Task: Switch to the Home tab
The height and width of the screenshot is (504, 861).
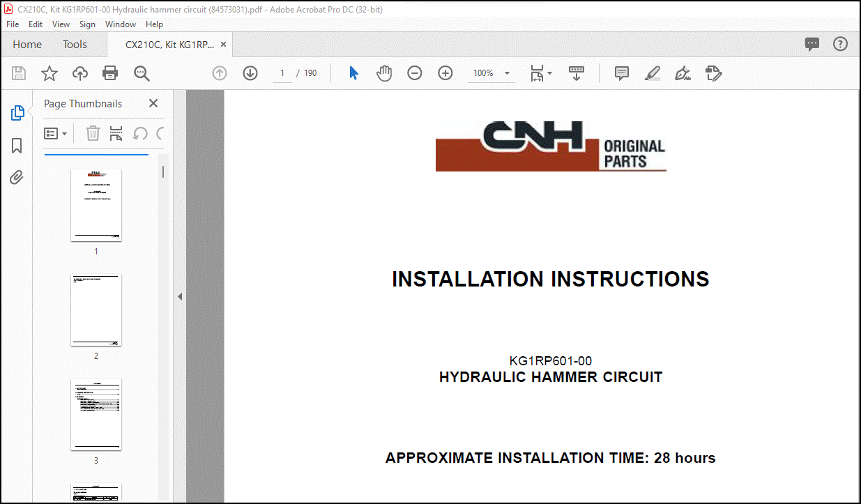Action: click(27, 44)
